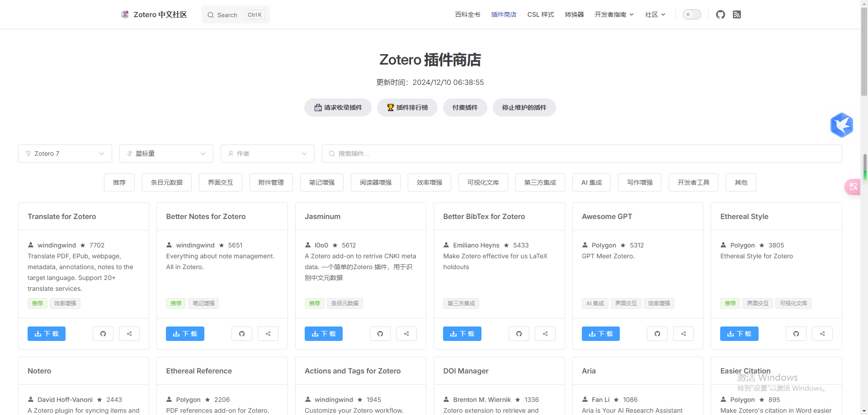This screenshot has height=415, width=868.
Task: Open GitHub page for Better Notes for Zotero
Action: tap(242, 334)
